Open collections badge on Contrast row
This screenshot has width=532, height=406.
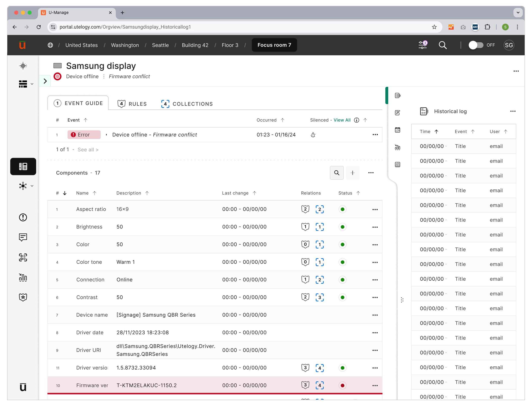click(319, 297)
